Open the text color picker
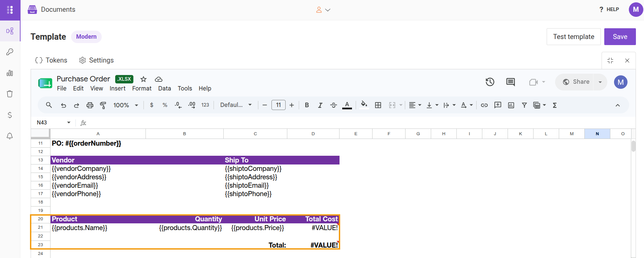 pyautogui.click(x=347, y=105)
